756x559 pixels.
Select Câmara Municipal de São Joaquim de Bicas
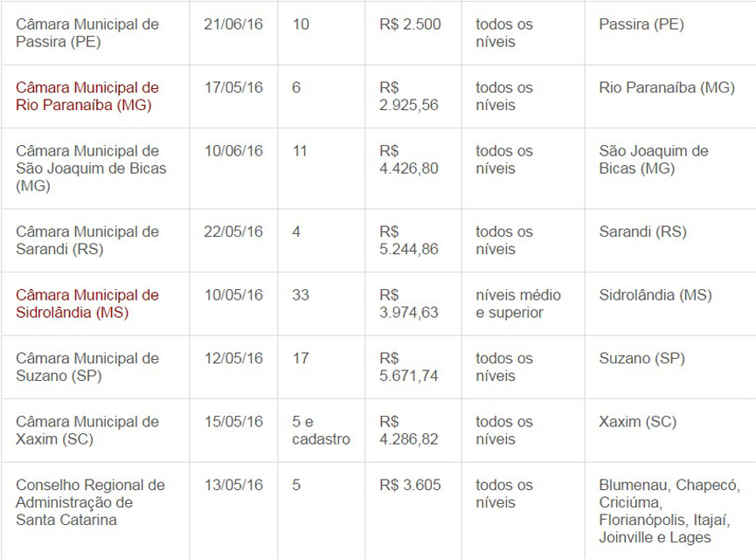pyautogui.click(x=91, y=169)
